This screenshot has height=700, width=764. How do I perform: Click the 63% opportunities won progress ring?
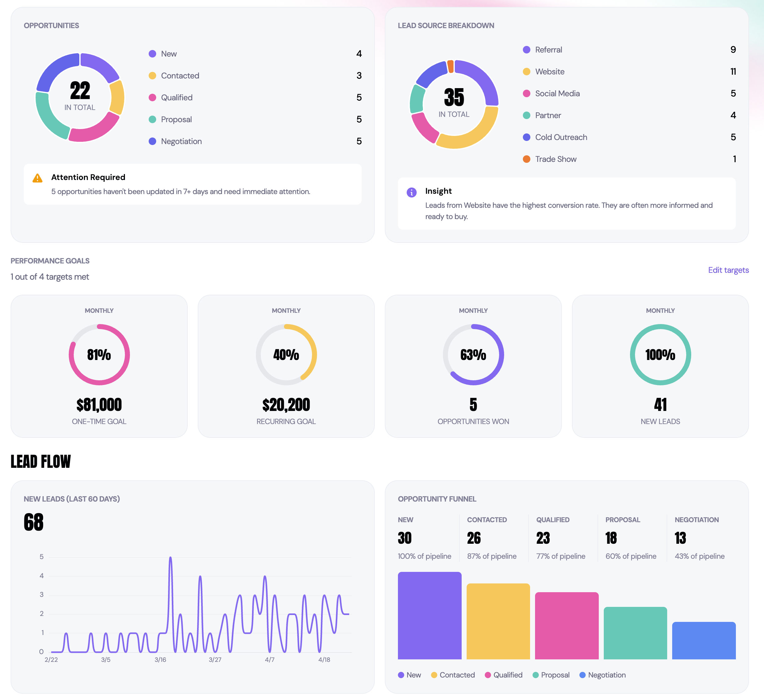tap(473, 355)
